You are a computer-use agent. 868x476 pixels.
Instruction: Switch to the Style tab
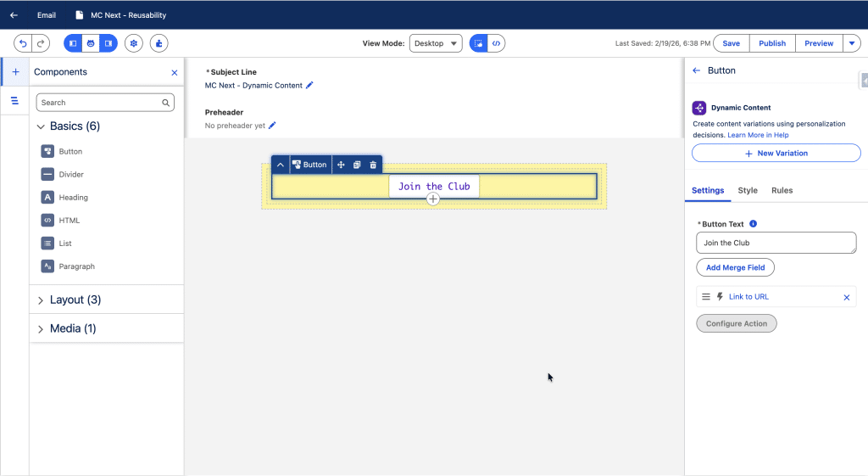[x=747, y=191]
